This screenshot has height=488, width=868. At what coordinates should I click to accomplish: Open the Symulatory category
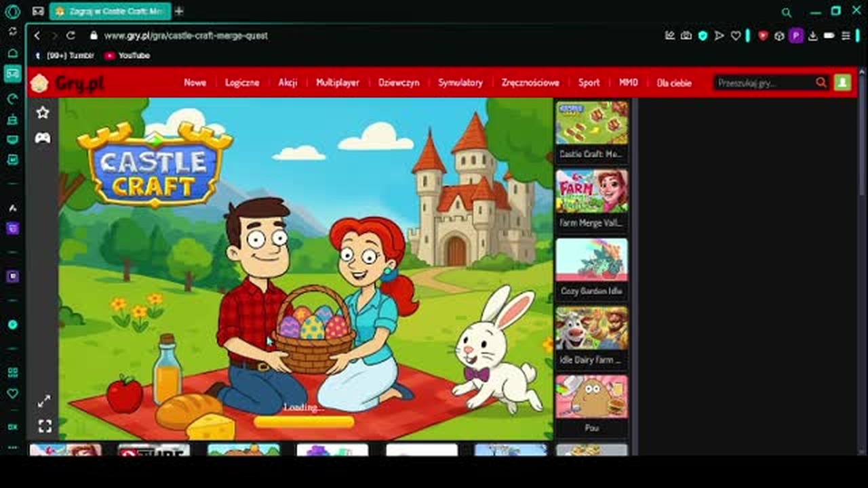(x=460, y=83)
